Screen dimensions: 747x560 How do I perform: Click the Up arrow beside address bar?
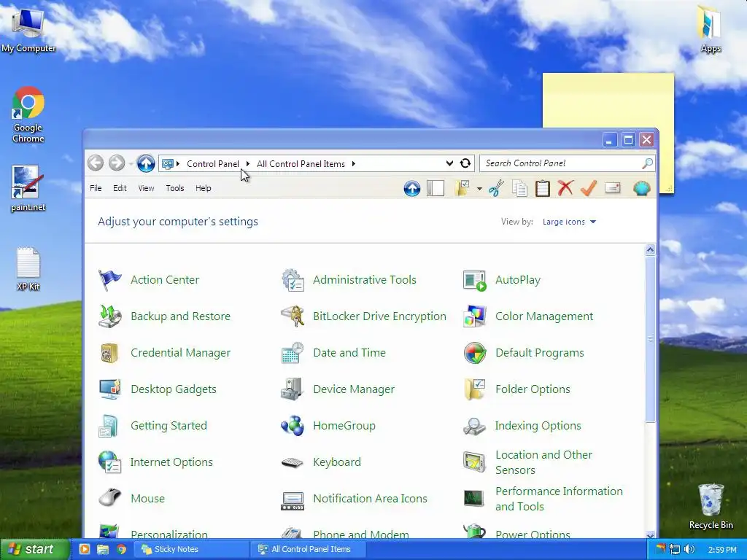tap(146, 163)
